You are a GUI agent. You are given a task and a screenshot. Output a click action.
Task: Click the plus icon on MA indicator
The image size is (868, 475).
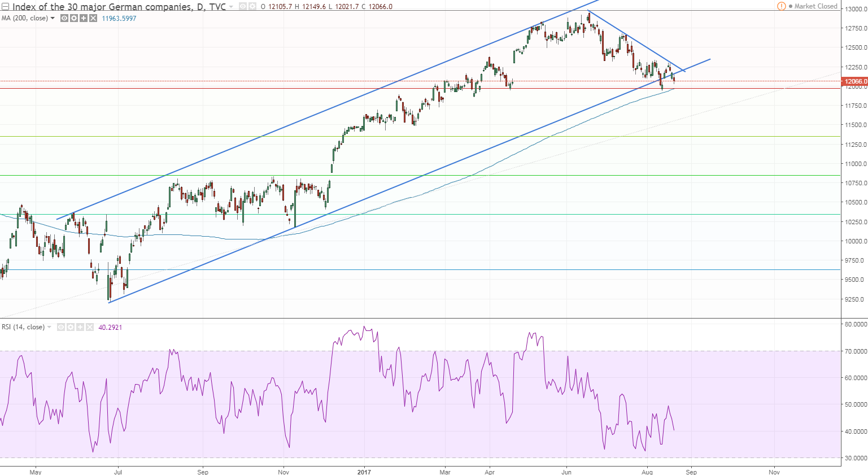(x=84, y=18)
